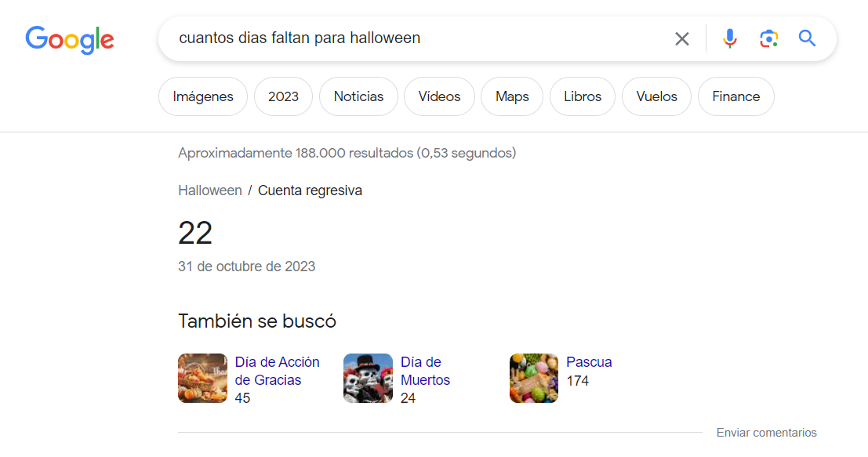Click the Pascua related search link
This screenshot has width=868, height=457.
(x=589, y=362)
